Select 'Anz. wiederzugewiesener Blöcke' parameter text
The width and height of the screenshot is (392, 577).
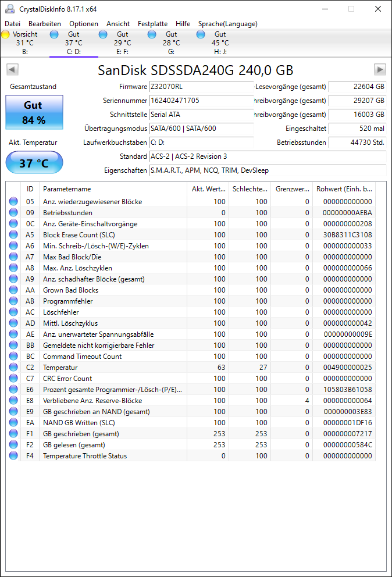point(92,202)
